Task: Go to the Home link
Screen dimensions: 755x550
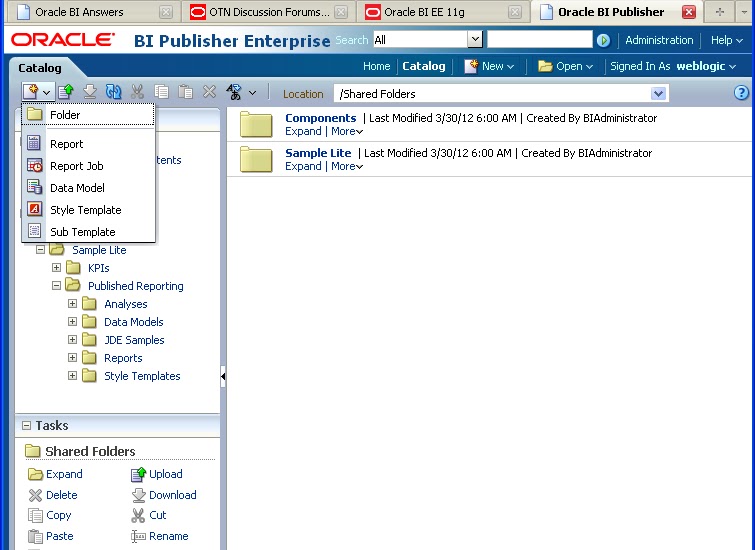Action: pyautogui.click(x=376, y=66)
